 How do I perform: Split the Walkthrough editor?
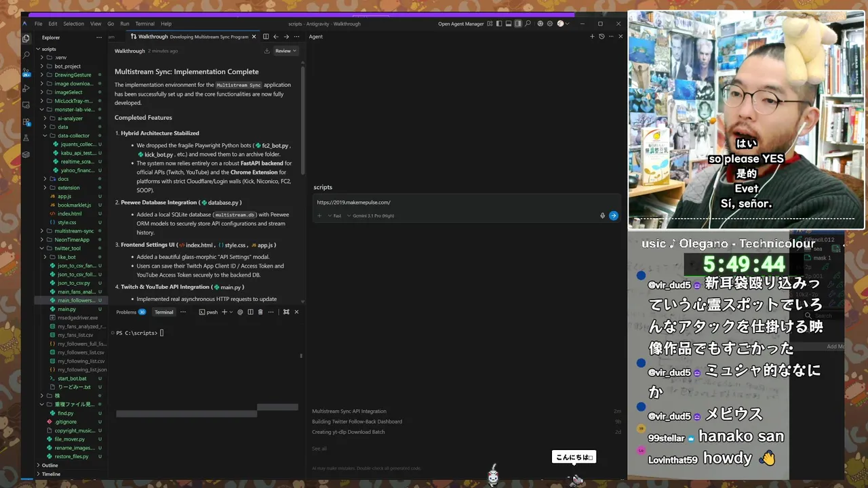(266, 37)
